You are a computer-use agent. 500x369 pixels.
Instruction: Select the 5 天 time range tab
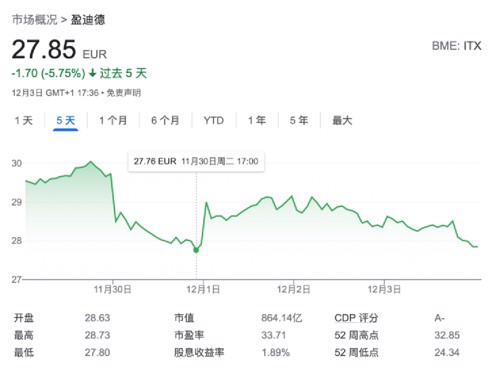(x=66, y=120)
